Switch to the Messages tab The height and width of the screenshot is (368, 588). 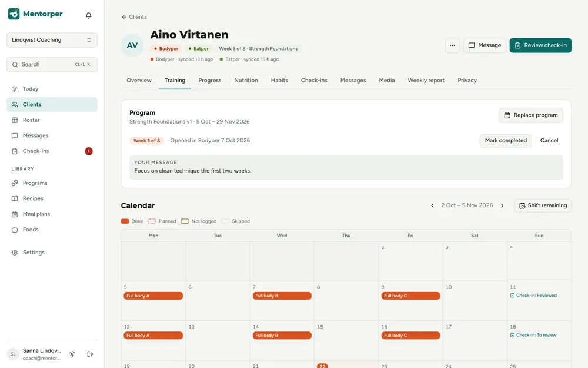[x=353, y=80]
